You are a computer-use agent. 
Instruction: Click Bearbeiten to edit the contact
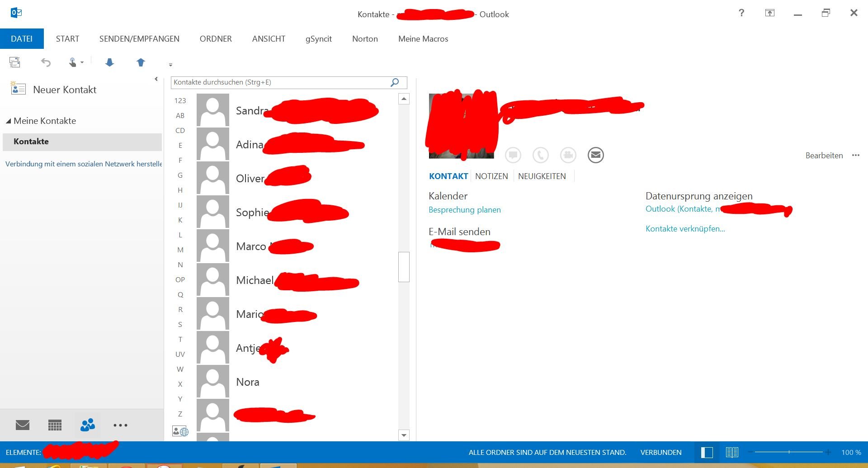click(824, 156)
